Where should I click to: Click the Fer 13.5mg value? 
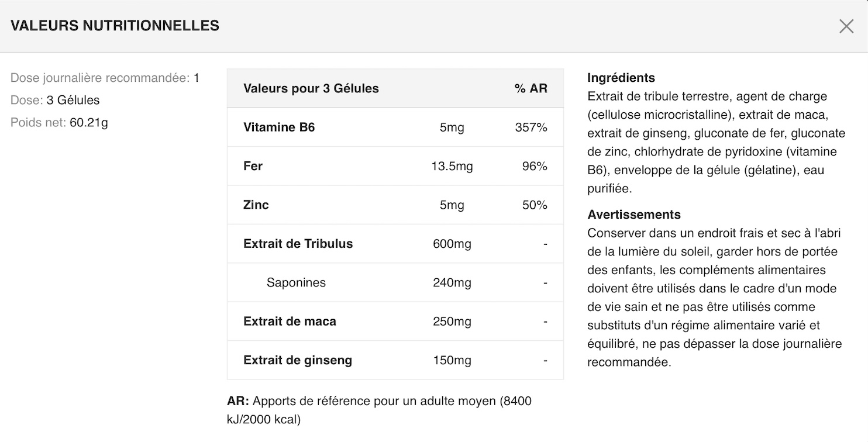pyautogui.click(x=452, y=166)
